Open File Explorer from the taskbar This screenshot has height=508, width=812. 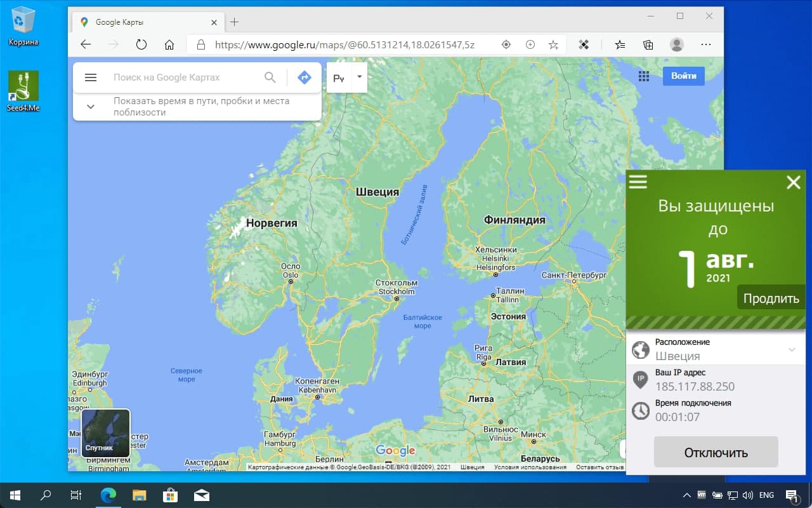click(x=139, y=495)
